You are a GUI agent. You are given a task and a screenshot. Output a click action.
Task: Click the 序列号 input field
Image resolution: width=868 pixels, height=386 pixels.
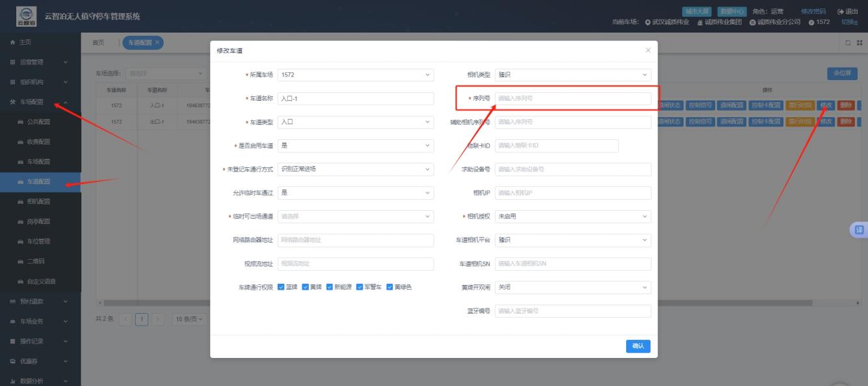point(573,98)
